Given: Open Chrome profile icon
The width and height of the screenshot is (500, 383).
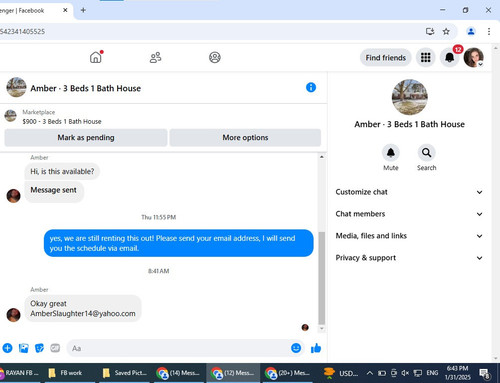Looking at the screenshot, I should tap(471, 32).
